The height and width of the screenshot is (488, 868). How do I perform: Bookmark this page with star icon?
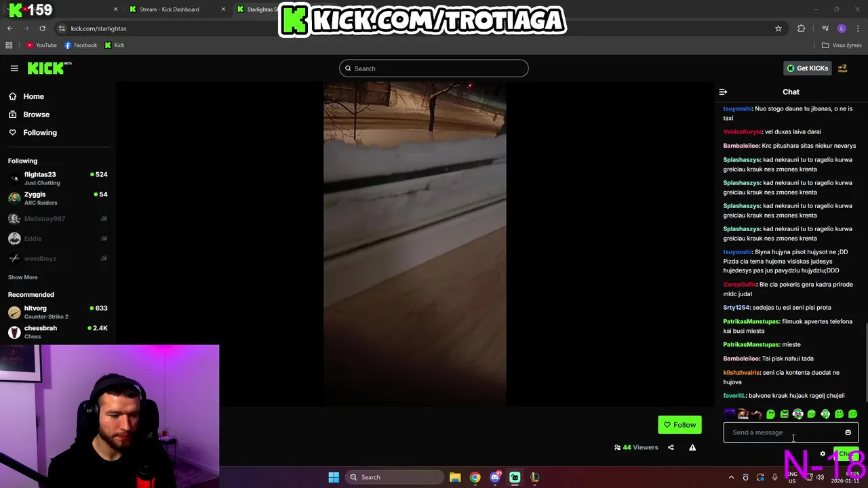(x=778, y=28)
